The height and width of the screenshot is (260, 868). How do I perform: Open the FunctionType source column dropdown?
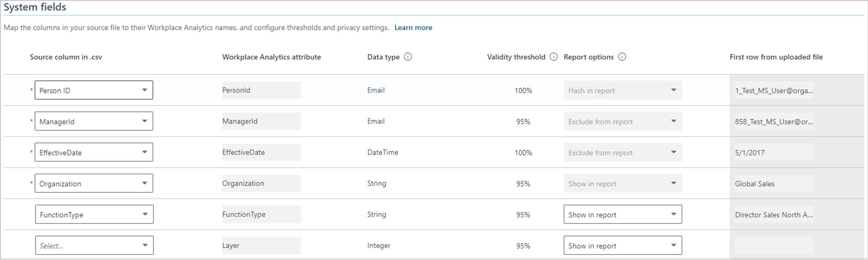click(94, 214)
